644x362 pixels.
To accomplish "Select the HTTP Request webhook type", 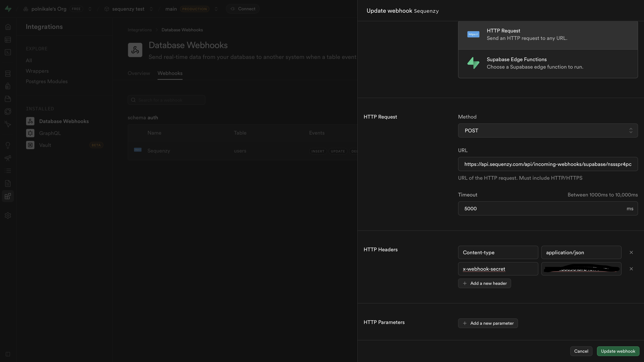I will coord(548,35).
